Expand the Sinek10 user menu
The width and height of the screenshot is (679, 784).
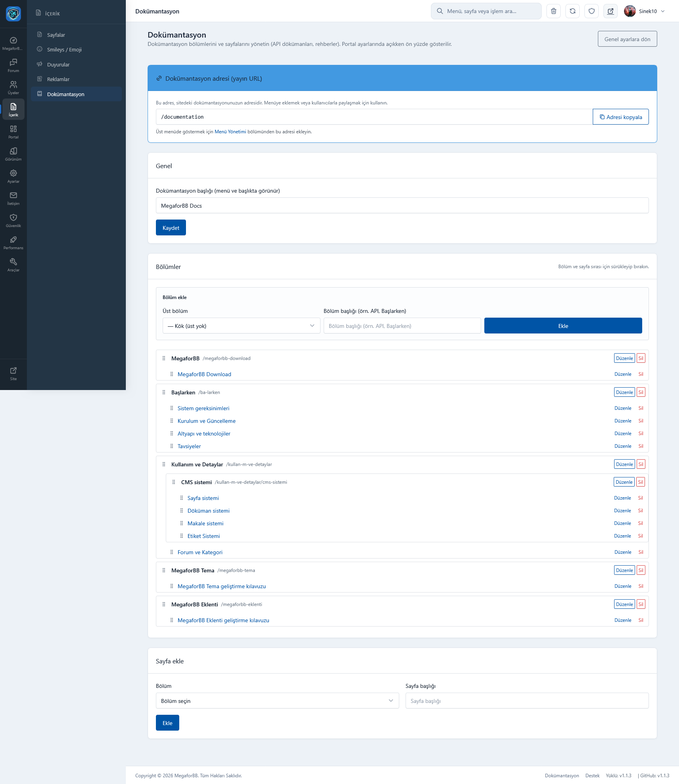click(x=645, y=11)
